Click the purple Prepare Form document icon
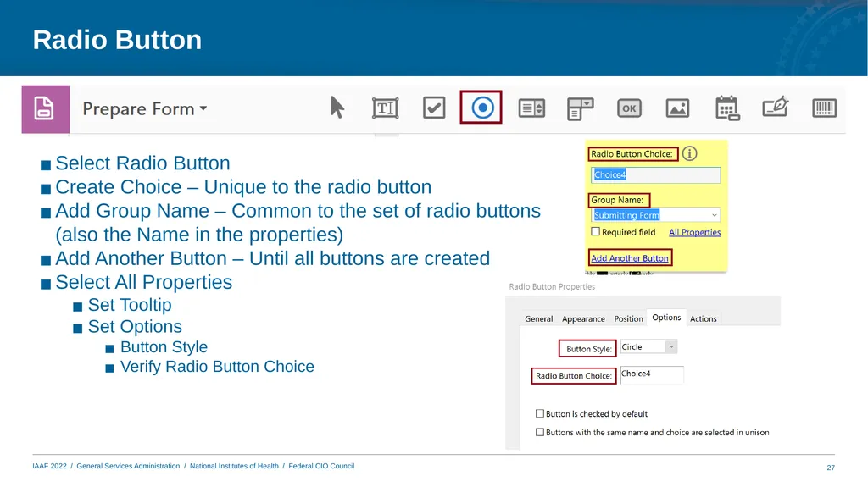The height and width of the screenshot is (487, 868). (46, 109)
